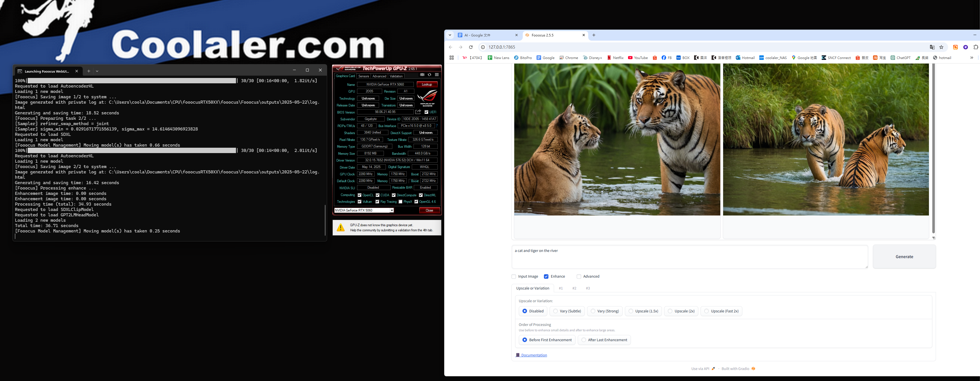This screenshot has height=381, width=980.
Task: Click the browser forward arrow
Action: pyautogui.click(x=460, y=47)
